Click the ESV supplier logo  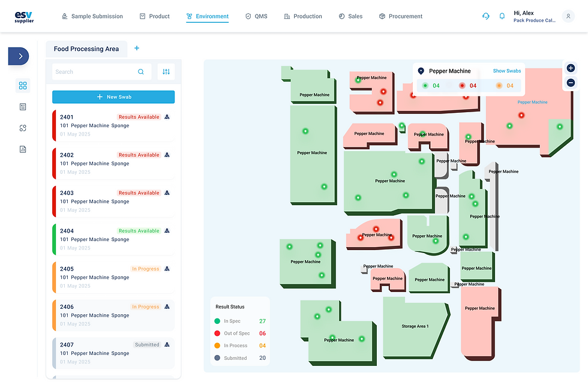(24, 17)
